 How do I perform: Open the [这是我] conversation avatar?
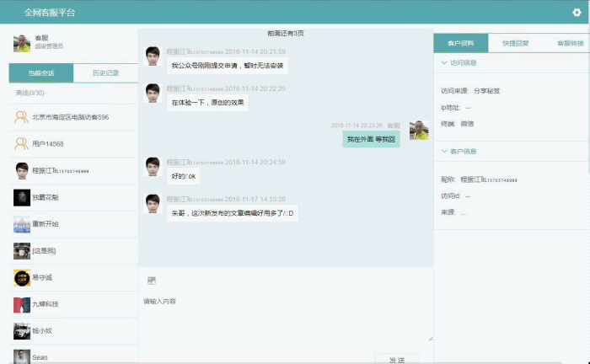point(22,251)
